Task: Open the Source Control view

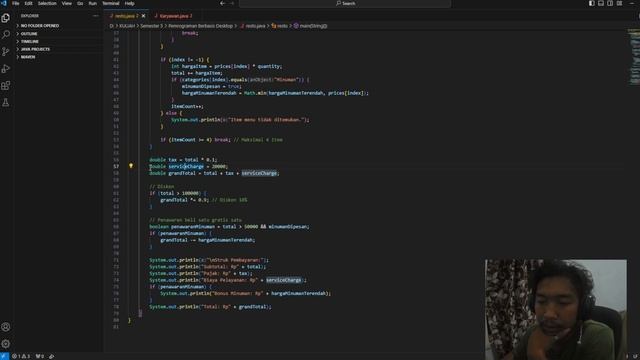Action: coord(6,51)
